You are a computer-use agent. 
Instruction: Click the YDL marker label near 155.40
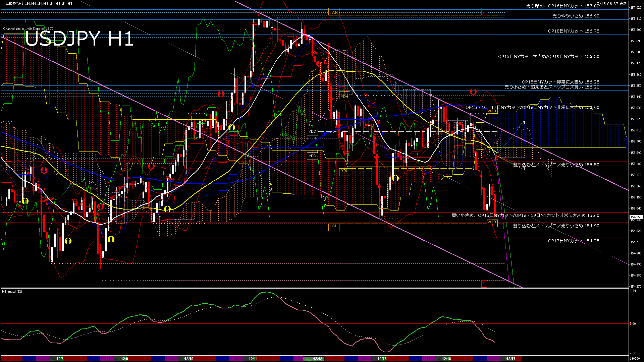point(345,171)
